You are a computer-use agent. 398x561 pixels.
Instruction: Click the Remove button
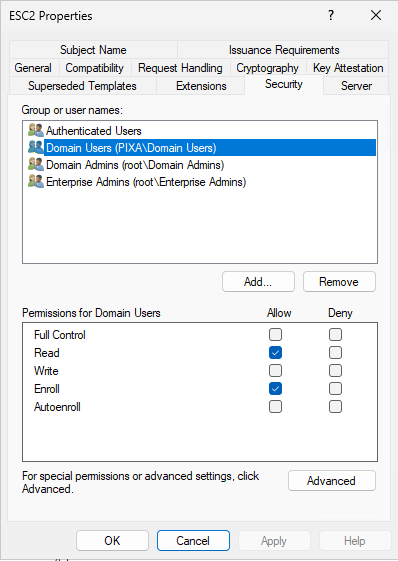pos(339,282)
